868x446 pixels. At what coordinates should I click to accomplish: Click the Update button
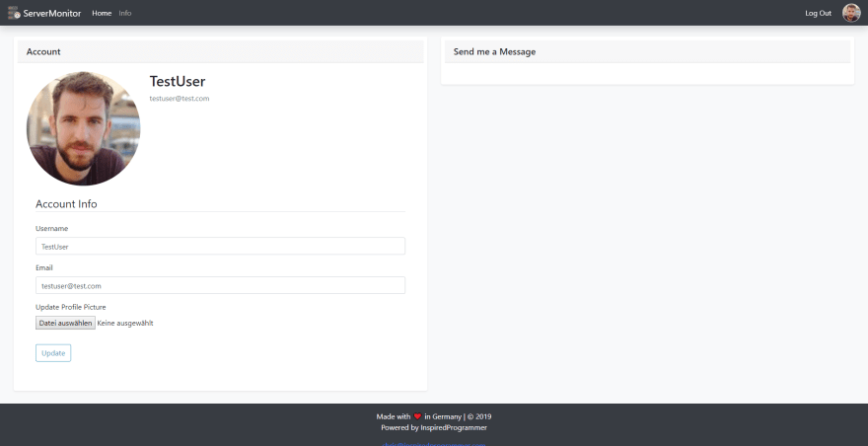53,353
